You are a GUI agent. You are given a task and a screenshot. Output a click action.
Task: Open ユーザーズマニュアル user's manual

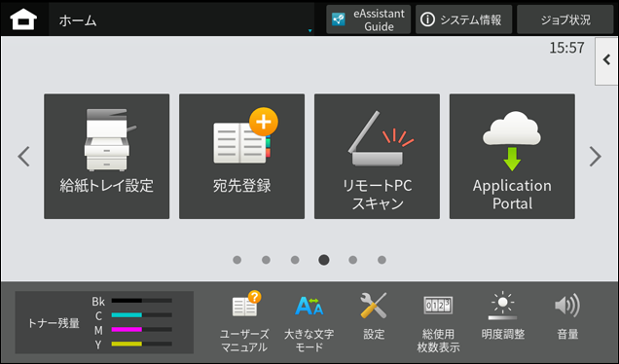coord(244,322)
